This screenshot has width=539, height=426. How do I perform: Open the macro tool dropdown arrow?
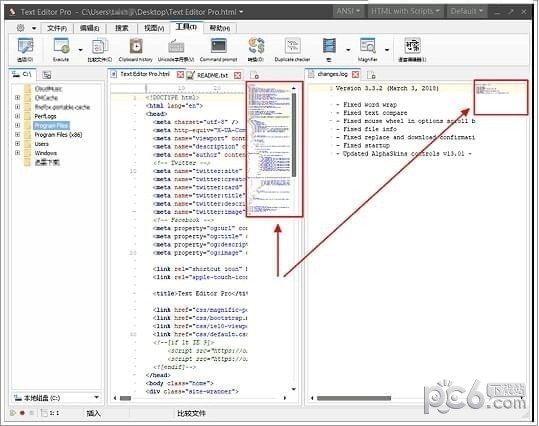[x=348, y=50]
